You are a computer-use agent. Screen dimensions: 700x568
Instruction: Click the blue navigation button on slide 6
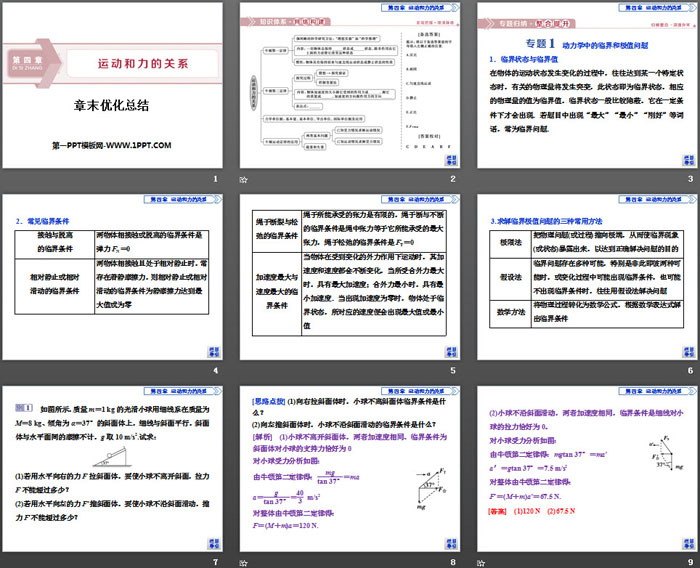tap(689, 352)
